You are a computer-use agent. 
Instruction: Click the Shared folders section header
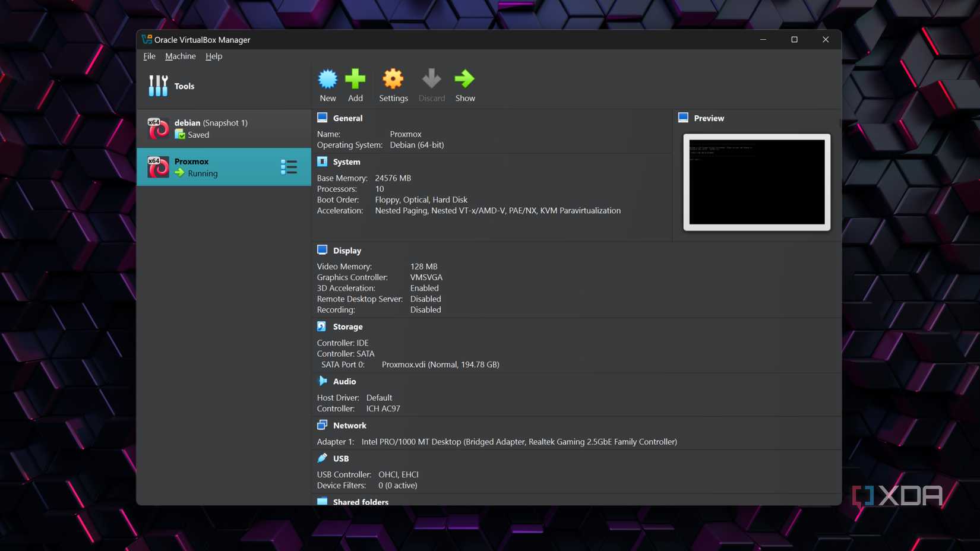[361, 502]
